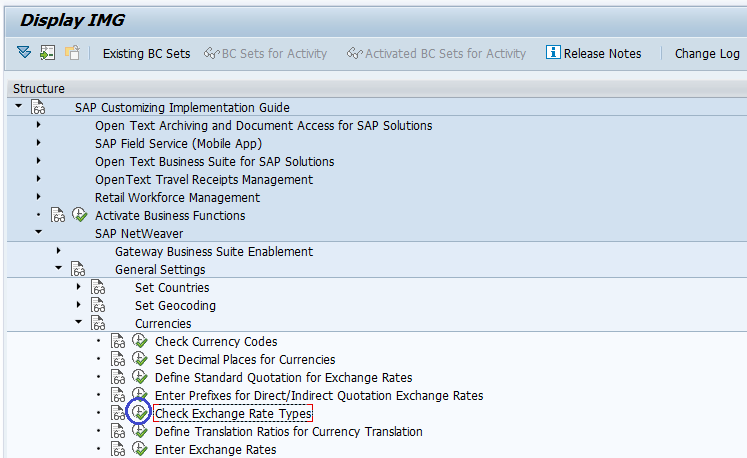747x458 pixels.
Task: Execute Enter Exchange Rates activity
Action: (140, 448)
